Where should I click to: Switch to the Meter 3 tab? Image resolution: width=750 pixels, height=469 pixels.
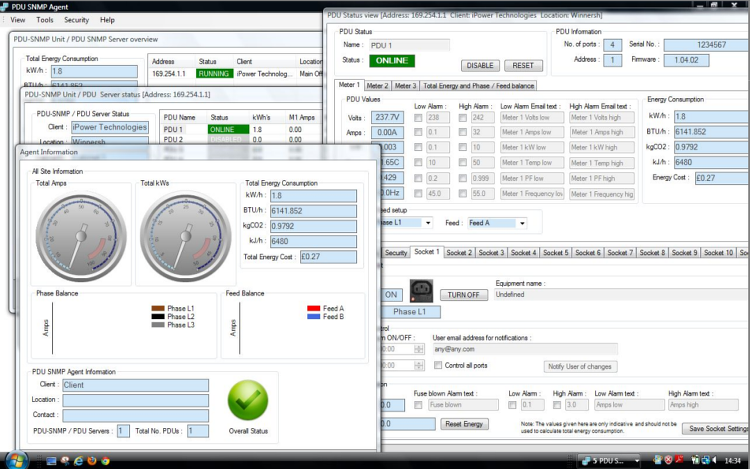(405, 86)
